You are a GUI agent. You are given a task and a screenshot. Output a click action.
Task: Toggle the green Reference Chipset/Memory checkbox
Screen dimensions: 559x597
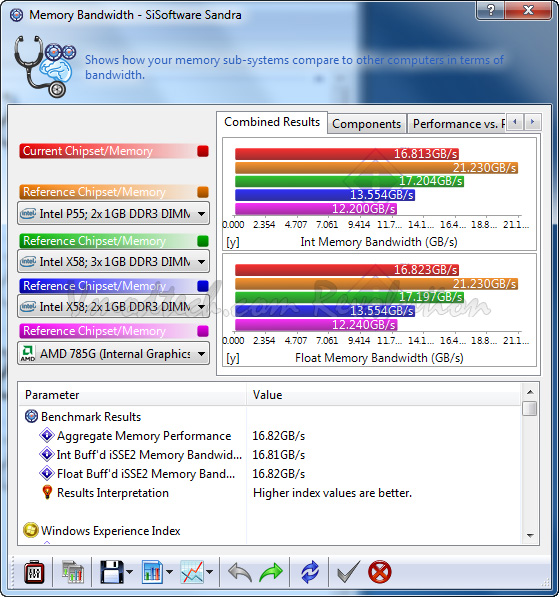point(203,241)
